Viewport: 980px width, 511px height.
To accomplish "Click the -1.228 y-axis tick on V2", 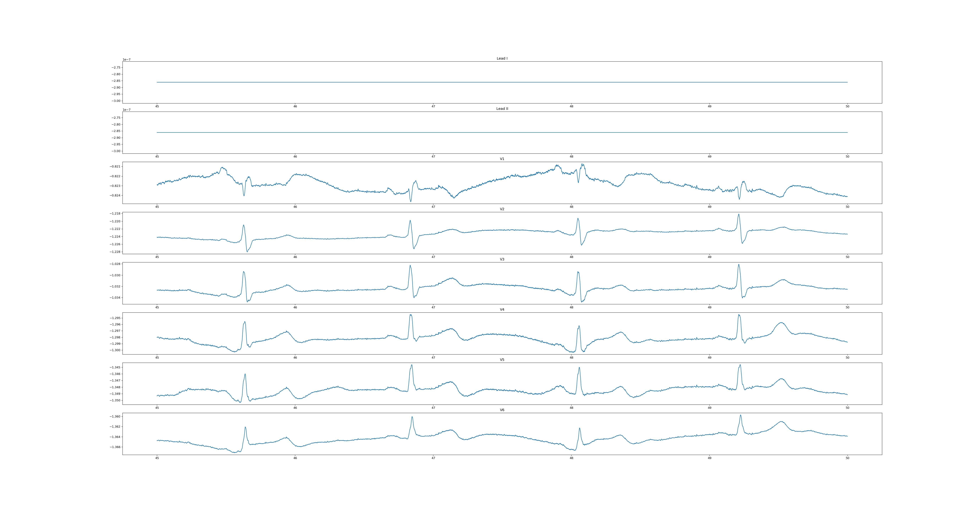I will (115, 252).
